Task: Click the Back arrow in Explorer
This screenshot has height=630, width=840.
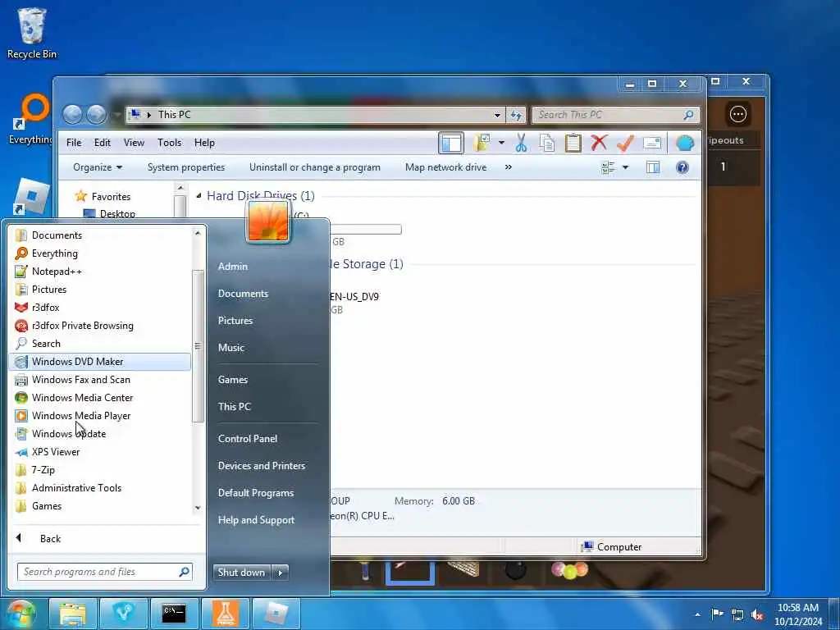Action: coord(72,114)
